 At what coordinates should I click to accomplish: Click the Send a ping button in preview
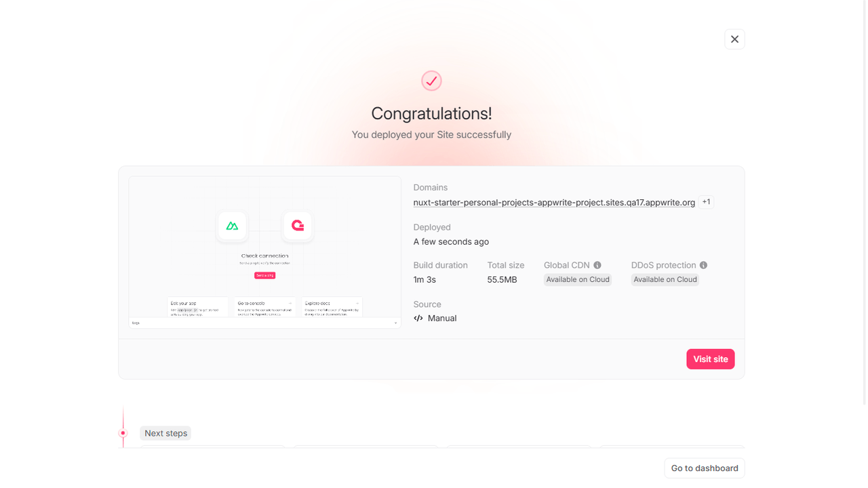(264, 275)
